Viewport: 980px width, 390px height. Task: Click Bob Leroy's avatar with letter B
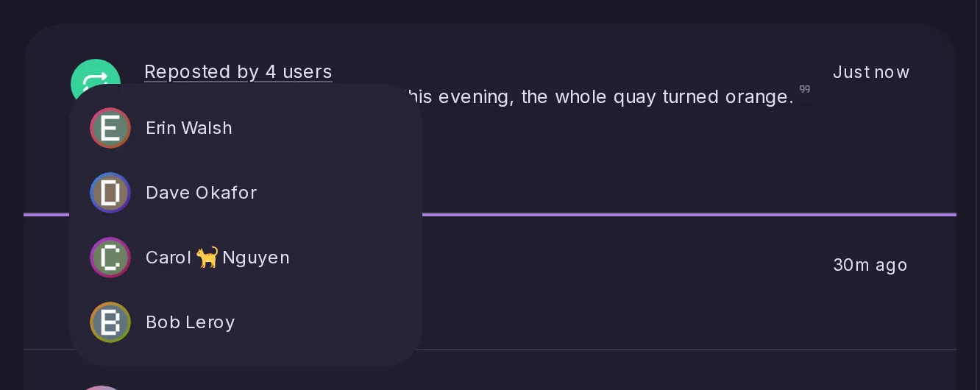[110, 322]
